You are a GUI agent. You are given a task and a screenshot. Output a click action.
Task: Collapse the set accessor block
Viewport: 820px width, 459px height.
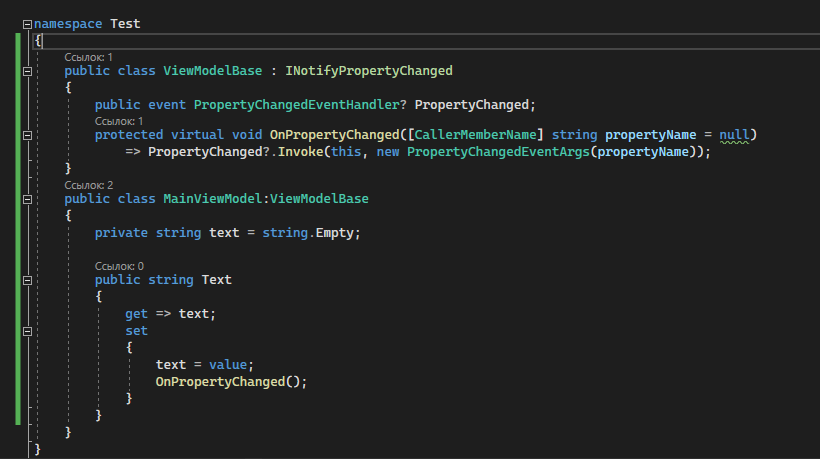[27, 331]
